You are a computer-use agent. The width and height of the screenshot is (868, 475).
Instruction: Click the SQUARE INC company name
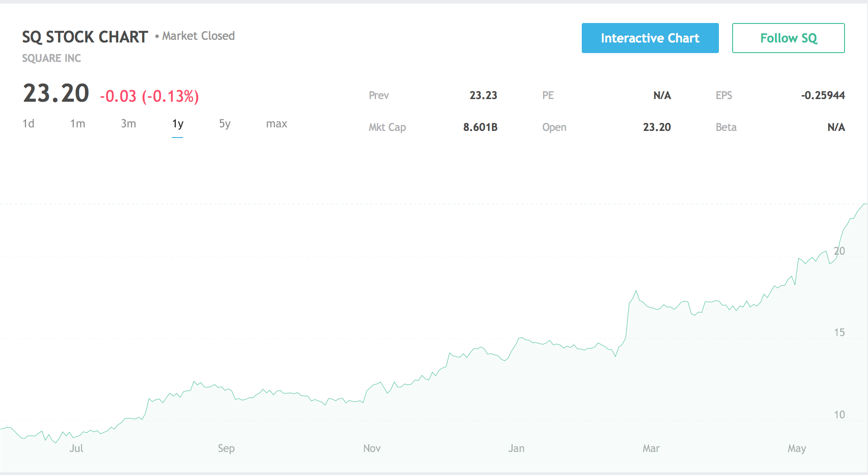point(51,58)
